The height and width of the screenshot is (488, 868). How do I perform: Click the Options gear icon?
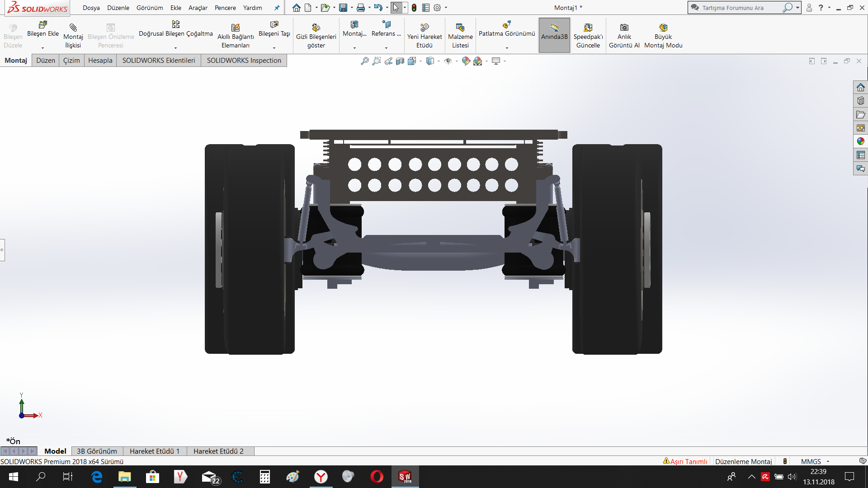pos(437,8)
